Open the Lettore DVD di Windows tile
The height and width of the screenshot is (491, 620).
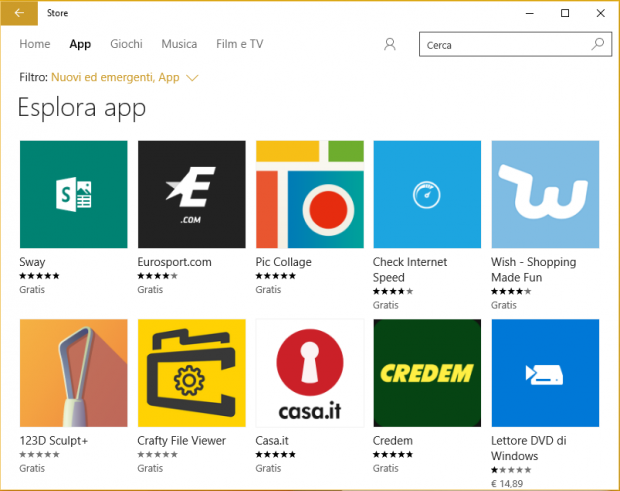(545, 373)
